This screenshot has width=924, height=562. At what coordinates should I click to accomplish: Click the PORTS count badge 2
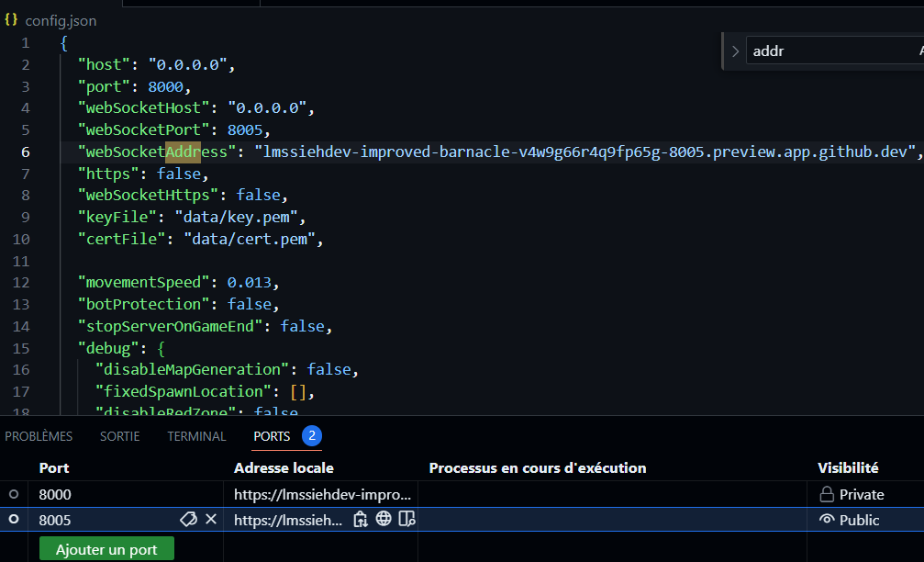click(x=312, y=436)
